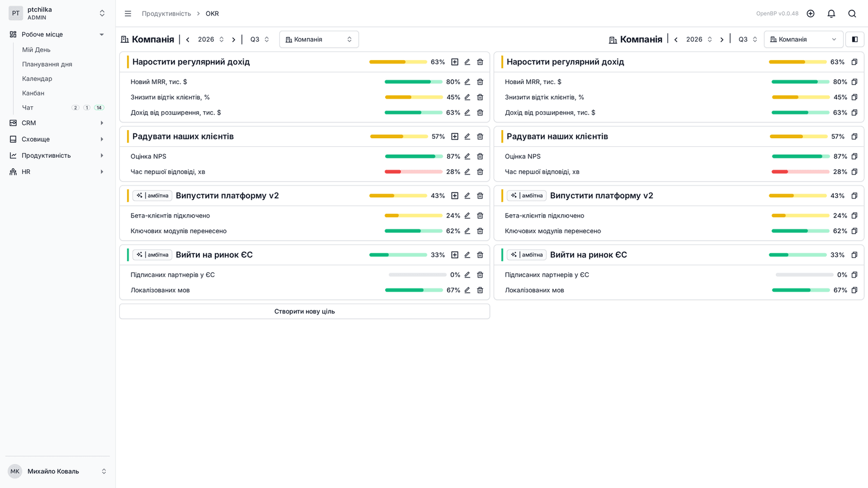The image size is (868, 488).
Task: Open the Канбан menu item
Action: 33,93
